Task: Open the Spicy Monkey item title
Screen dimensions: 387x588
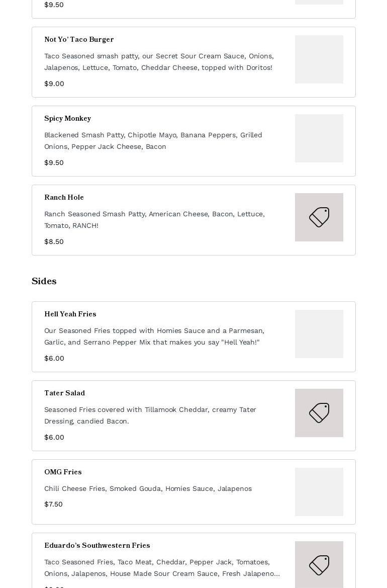Action: (67, 118)
